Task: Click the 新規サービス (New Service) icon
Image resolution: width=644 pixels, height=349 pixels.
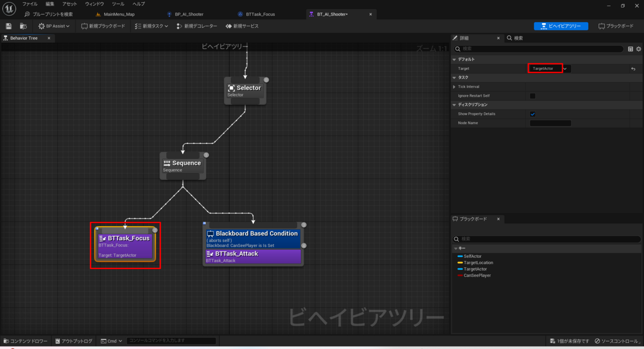Action: pos(230,25)
